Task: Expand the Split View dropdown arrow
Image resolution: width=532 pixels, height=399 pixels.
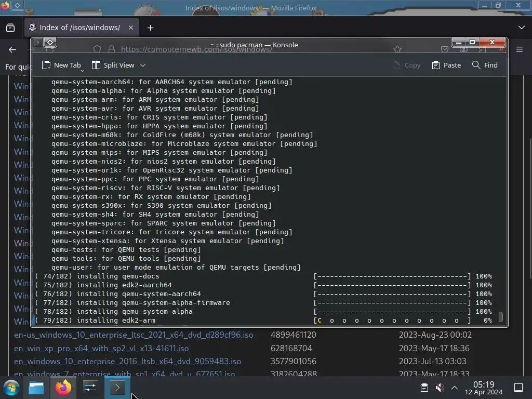Action: pos(143,65)
